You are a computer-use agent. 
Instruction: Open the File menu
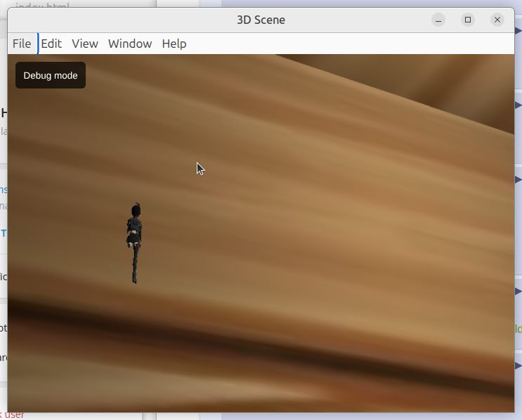[x=22, y=44]
